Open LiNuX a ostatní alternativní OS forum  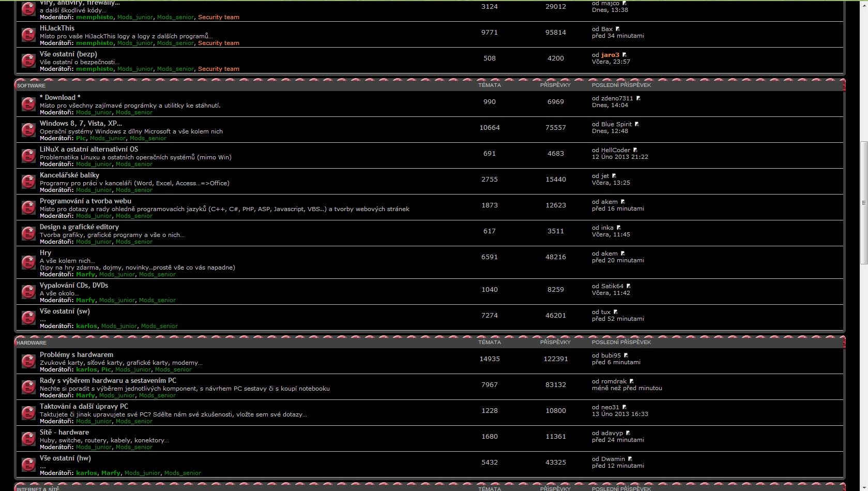click(x=89, y=149)
